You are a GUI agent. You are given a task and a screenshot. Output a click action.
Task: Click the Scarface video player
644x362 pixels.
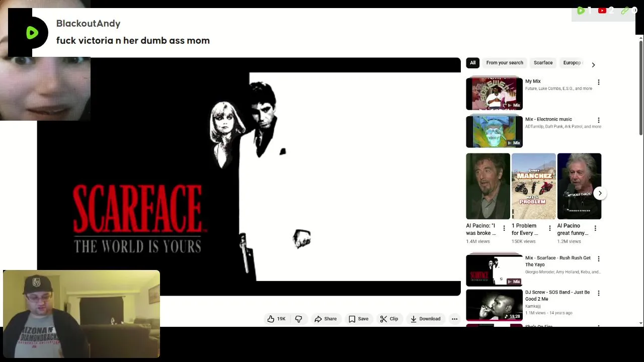coord(249,176)
